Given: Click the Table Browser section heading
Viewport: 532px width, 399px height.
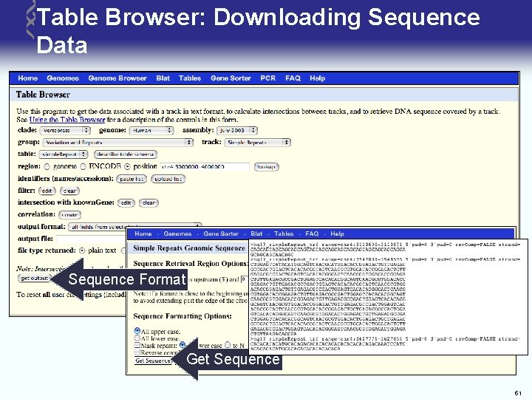Looking at the screenshot, I should pyautogui.click(x=43, y=95).
